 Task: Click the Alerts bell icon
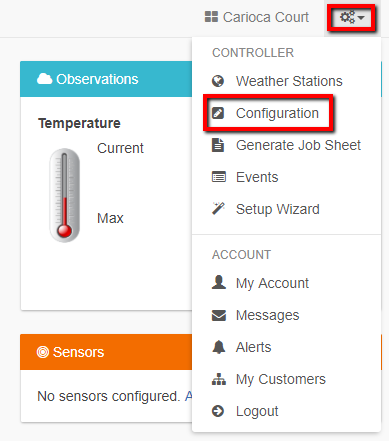pos(219,347)
